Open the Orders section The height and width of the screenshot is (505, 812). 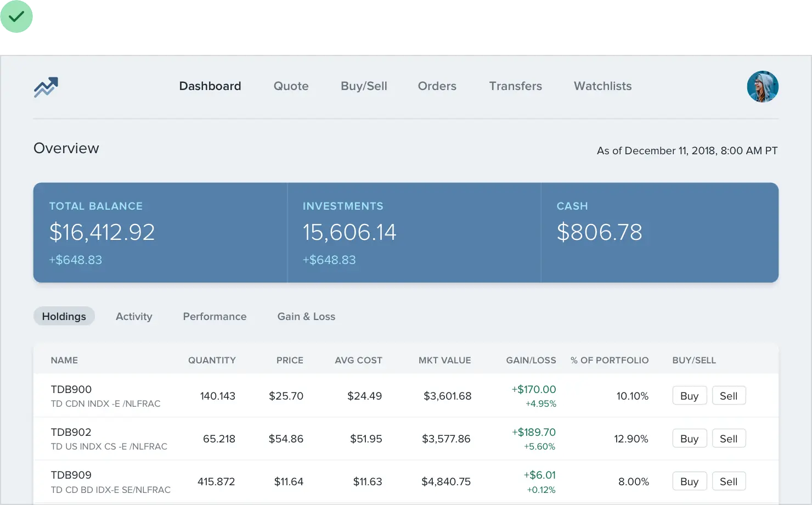(437, 86)
